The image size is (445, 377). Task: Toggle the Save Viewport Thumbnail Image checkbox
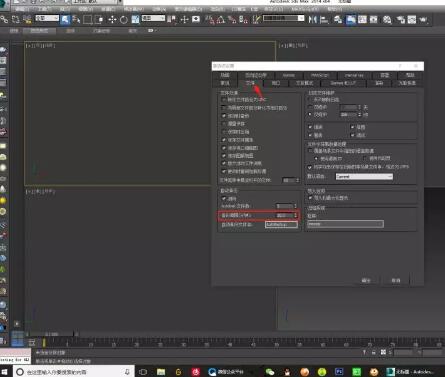[x=224, y=148]
